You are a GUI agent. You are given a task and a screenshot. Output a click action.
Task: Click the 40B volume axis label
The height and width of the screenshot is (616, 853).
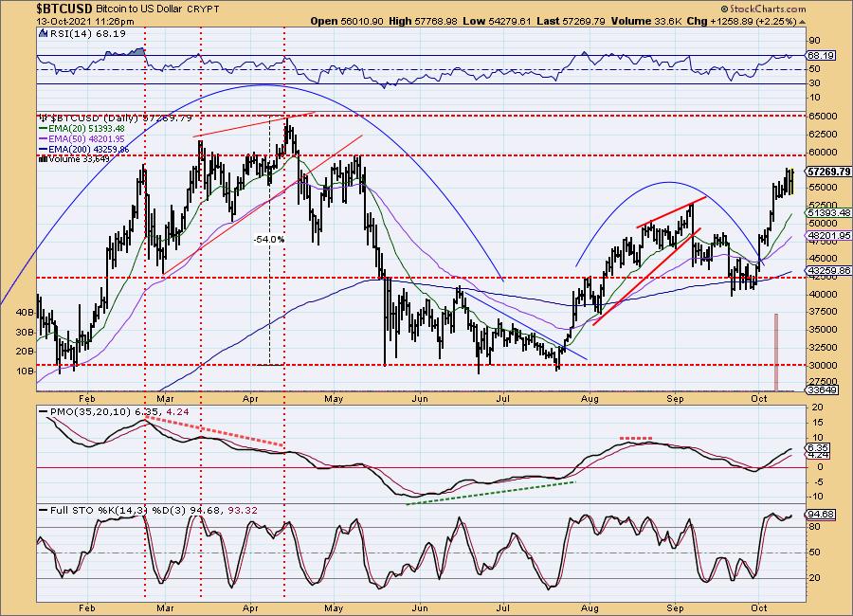(x=25, y=313)
